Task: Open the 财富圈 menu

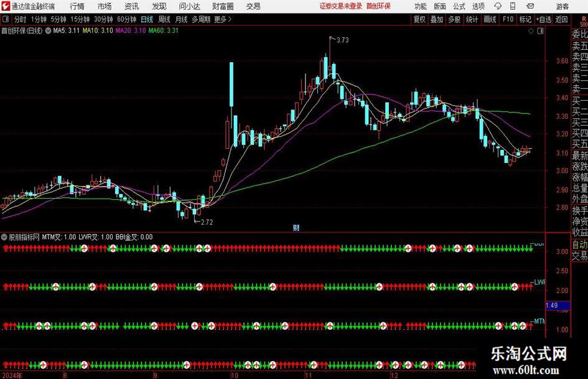Action: (x=223, y=6)
